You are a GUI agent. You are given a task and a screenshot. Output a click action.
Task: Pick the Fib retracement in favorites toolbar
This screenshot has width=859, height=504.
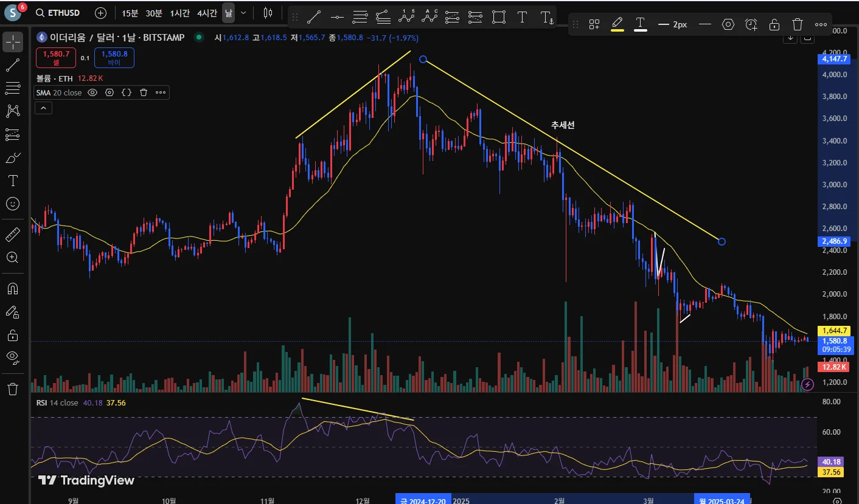click(360, 17)
